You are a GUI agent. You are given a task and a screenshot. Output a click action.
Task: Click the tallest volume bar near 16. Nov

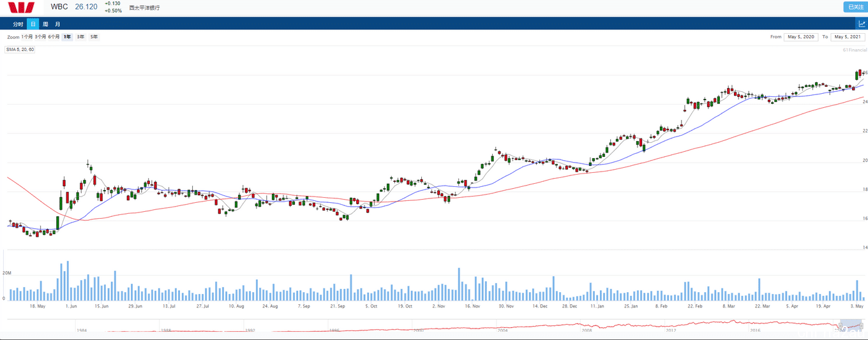point(459,285)
